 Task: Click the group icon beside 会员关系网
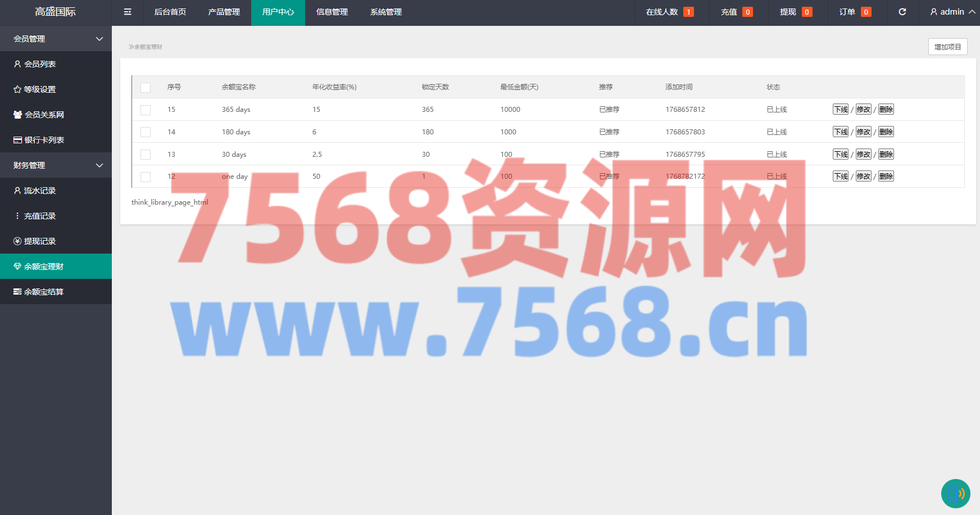(17, 115)
